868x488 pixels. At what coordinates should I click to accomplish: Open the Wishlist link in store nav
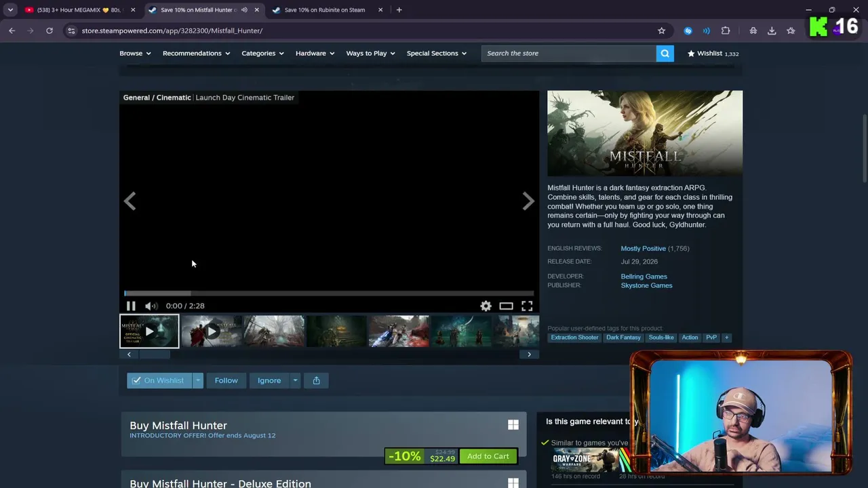pyautogui.click(x=713, y=54)
